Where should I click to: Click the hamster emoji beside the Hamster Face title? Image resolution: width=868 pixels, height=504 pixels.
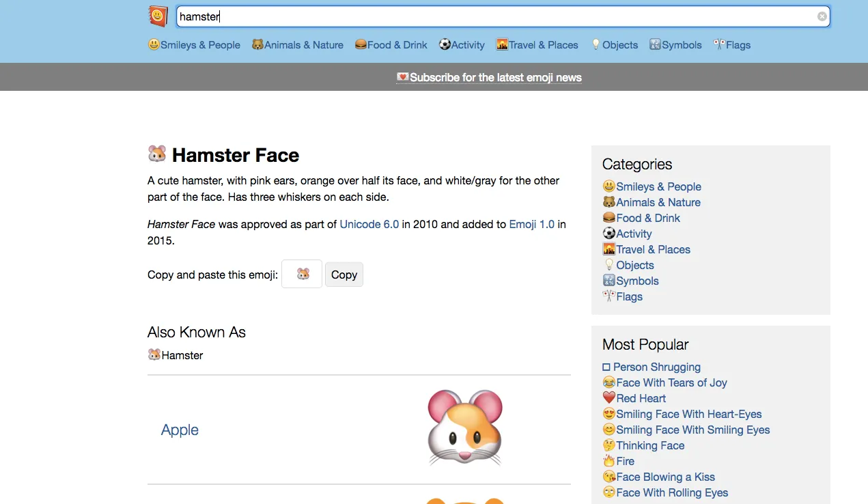157,154
